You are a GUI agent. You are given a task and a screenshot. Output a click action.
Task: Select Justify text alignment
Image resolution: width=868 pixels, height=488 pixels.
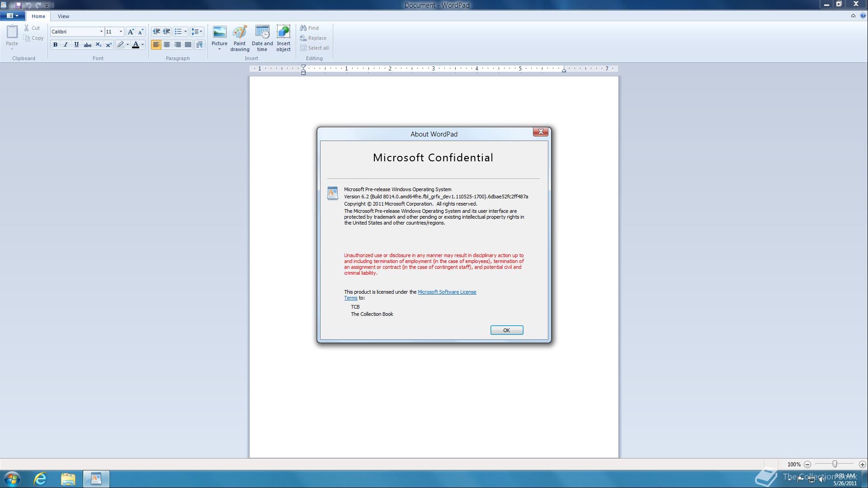point(188,45)
